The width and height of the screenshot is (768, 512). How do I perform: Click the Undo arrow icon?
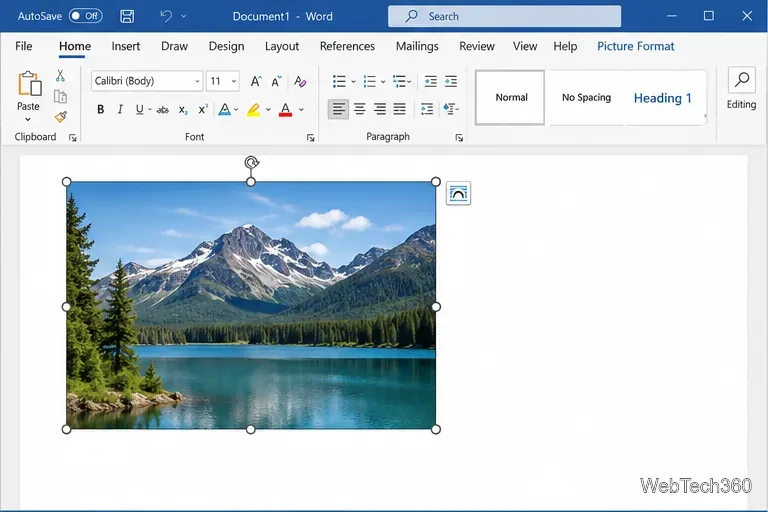point(166,16)
